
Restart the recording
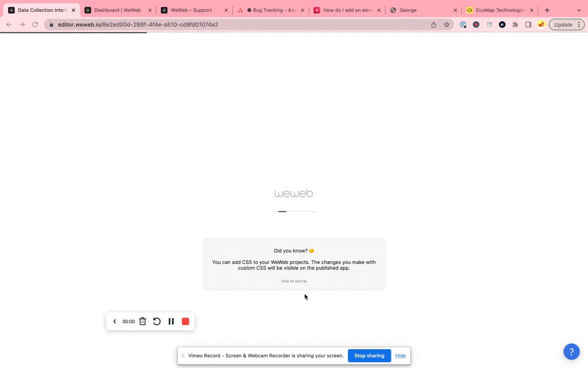pos(157,321)
